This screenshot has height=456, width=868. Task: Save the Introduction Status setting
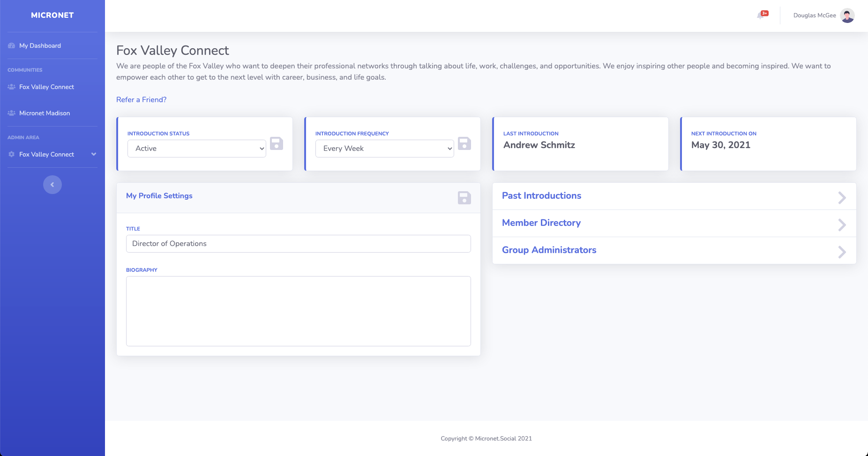tap(277, 143)
